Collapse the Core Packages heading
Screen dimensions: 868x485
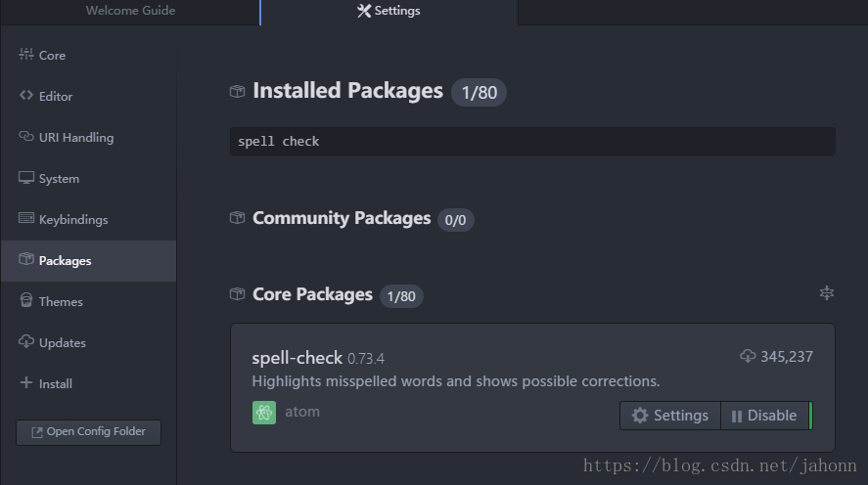pos(312,294)
